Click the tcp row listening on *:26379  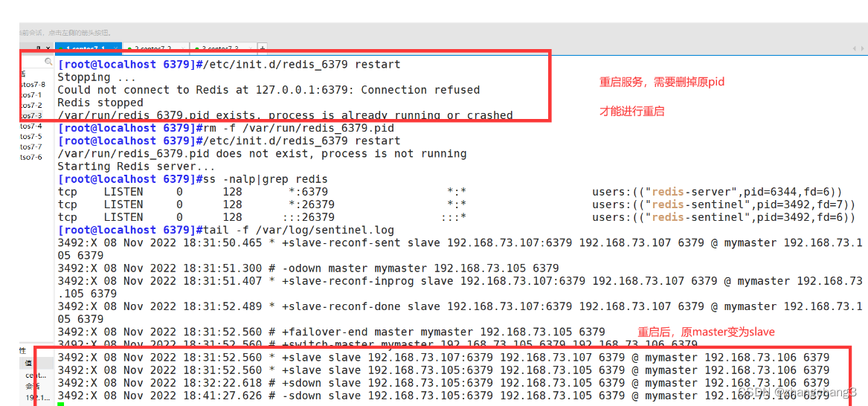(457, 204)
